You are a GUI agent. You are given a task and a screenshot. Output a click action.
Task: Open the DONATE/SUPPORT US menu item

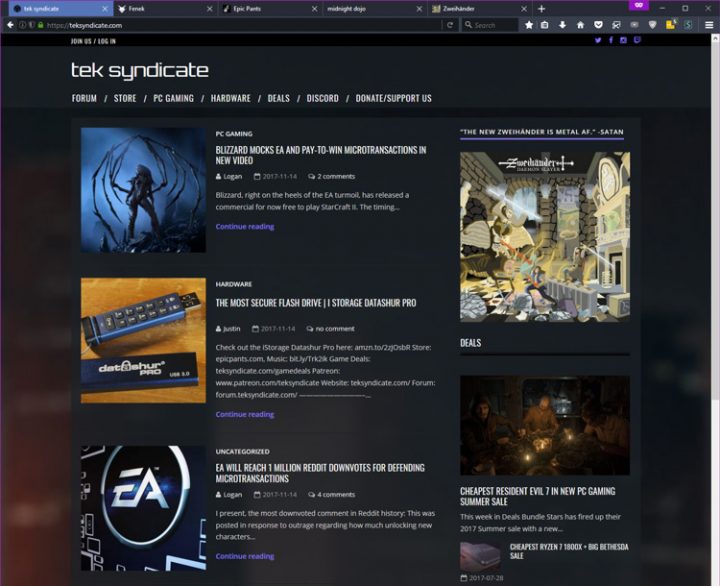[x=394, y=98]
